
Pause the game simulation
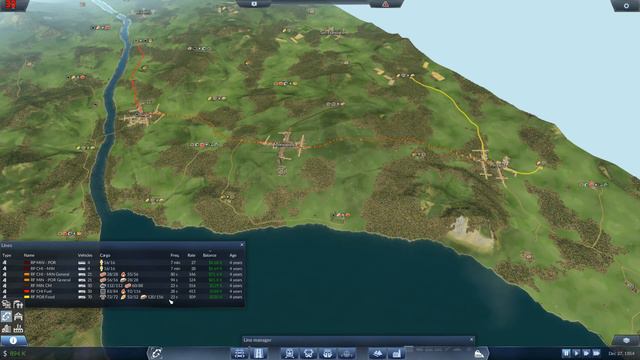tap(566, 353)
